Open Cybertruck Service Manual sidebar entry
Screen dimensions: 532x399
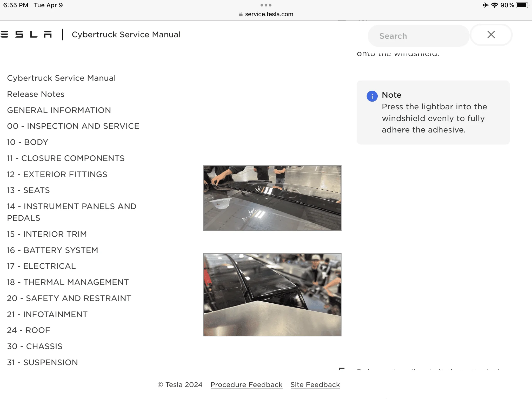(x=61, y=78)
